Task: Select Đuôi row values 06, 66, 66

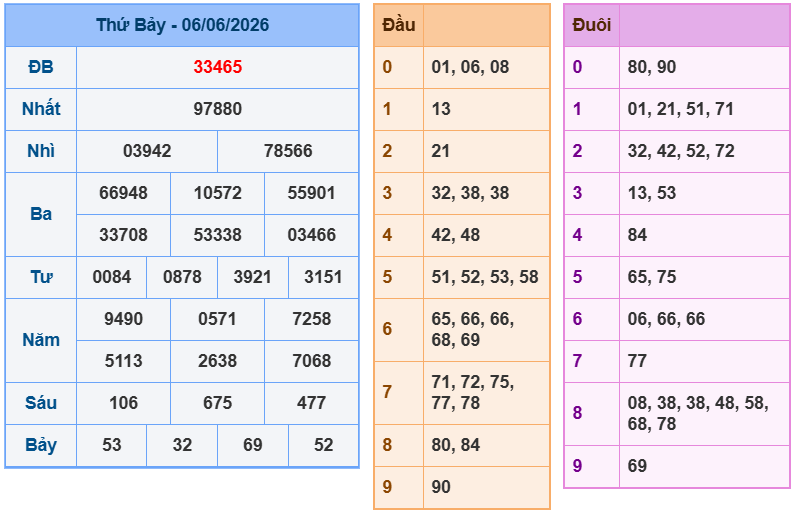Action: (x=666, y=319)
